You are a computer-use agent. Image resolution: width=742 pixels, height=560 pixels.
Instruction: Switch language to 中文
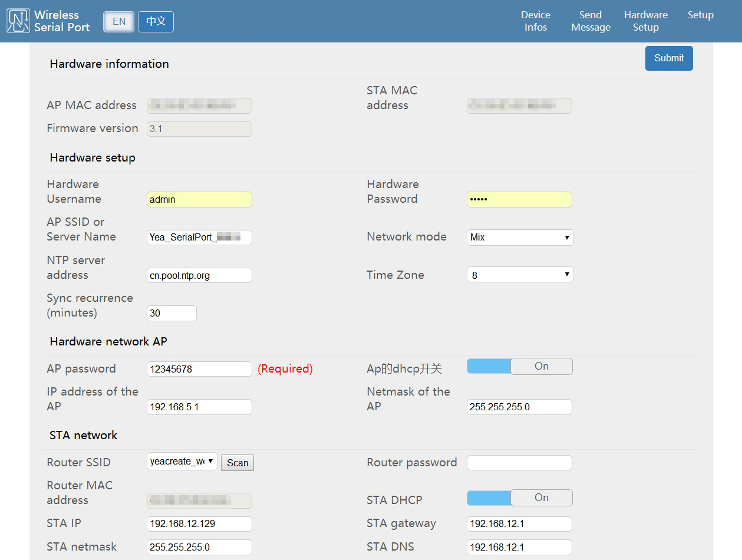coord(156,22)
